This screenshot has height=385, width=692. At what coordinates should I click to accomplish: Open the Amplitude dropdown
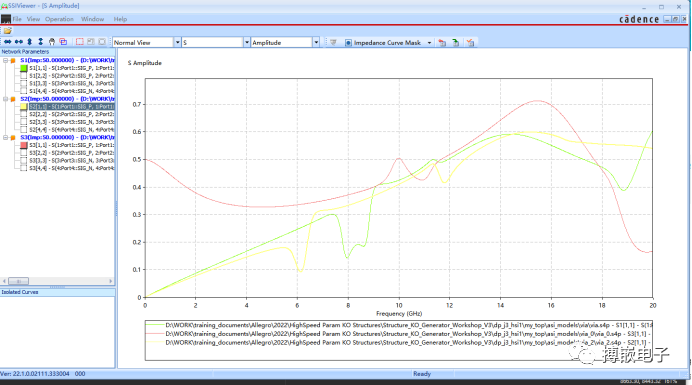pos(316,42)
